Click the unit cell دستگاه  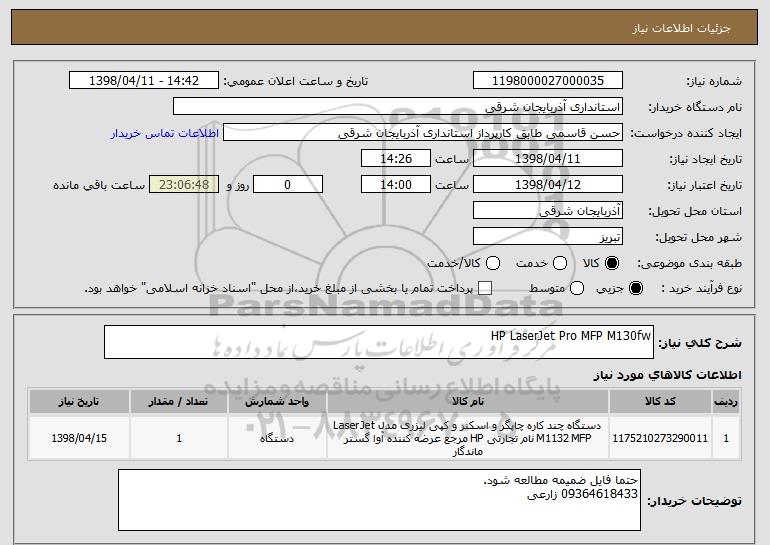277,438
